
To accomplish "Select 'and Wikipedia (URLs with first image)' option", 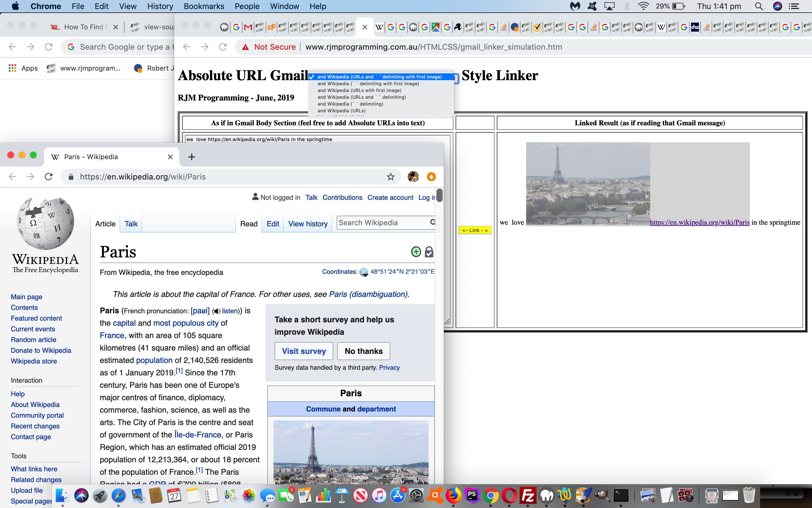I will 381,90.
